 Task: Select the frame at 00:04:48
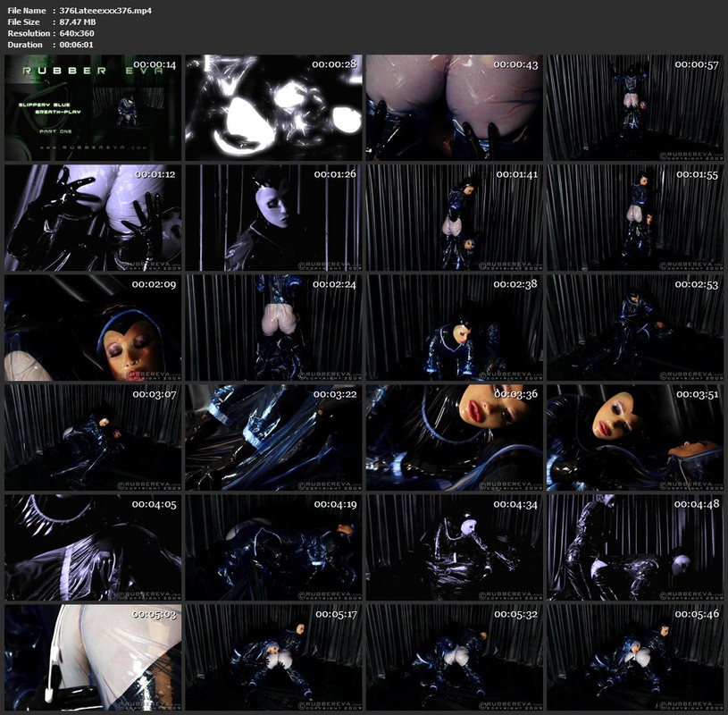[x=635, y=548]
